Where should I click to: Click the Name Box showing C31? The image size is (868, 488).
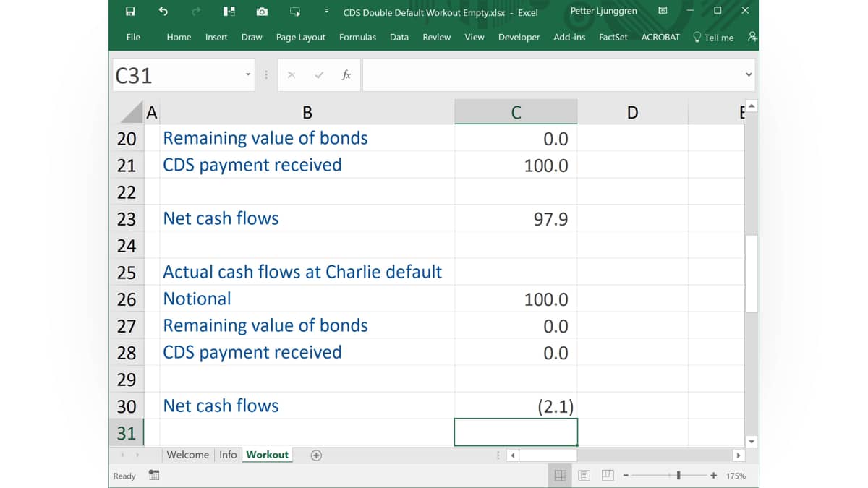pyautogui.click(x=177, y=75)
